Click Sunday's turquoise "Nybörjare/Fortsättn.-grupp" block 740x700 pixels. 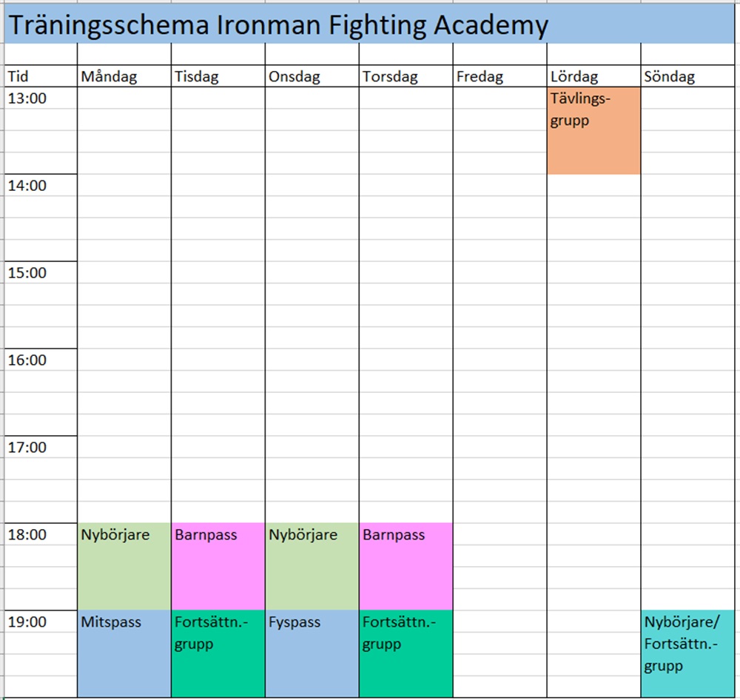pos(688,653)
